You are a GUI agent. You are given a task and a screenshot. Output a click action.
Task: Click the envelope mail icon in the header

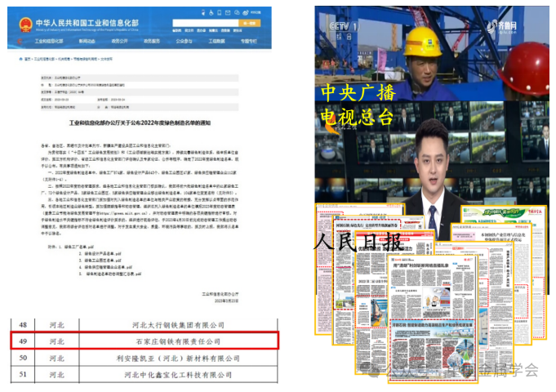[x=228, y=13]
